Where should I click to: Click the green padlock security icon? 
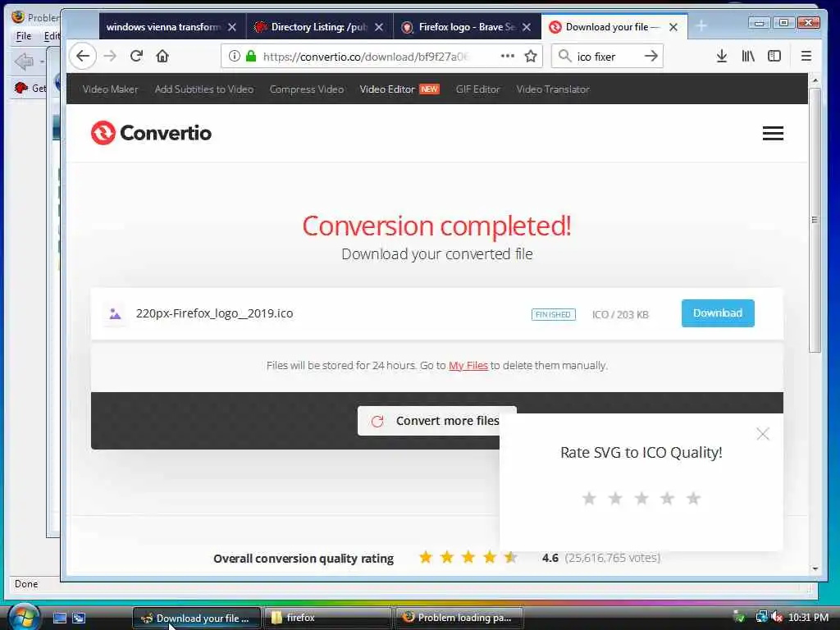(x=251, y=56)
